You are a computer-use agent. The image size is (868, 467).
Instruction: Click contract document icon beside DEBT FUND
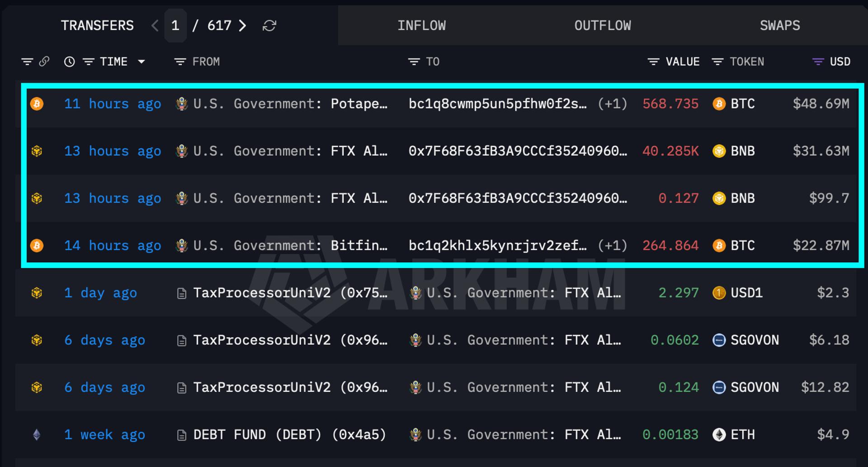[182, 435]
